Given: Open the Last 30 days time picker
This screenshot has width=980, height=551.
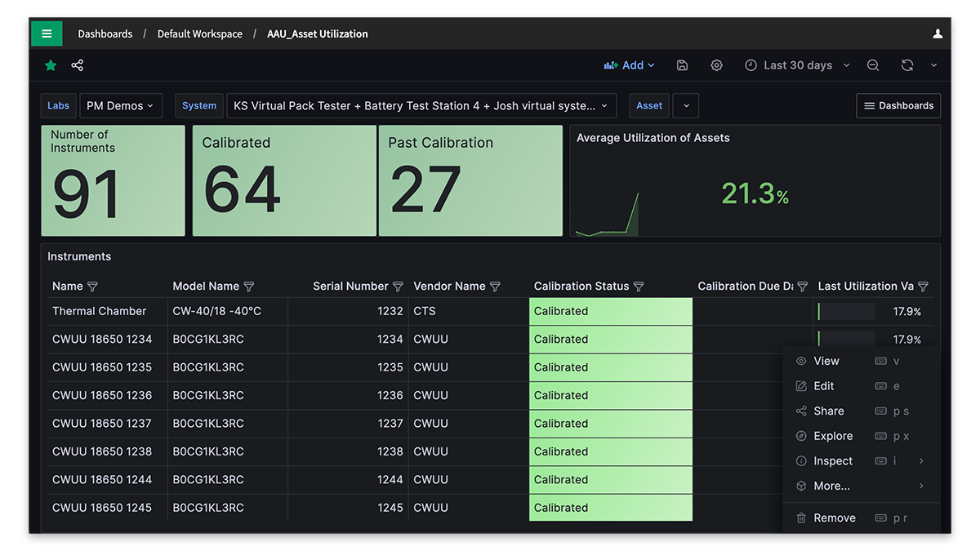Looking at the screenshot, I should [797, 65].
